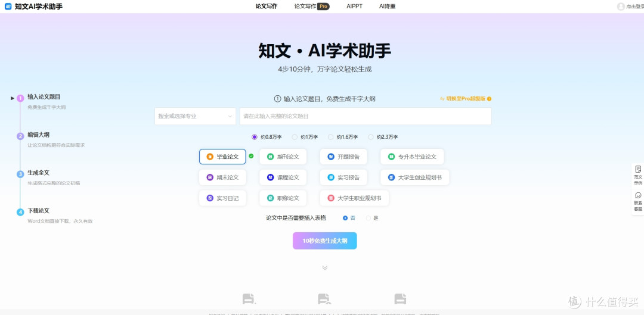Choose the 课程论文 paper type

(283, 177)
